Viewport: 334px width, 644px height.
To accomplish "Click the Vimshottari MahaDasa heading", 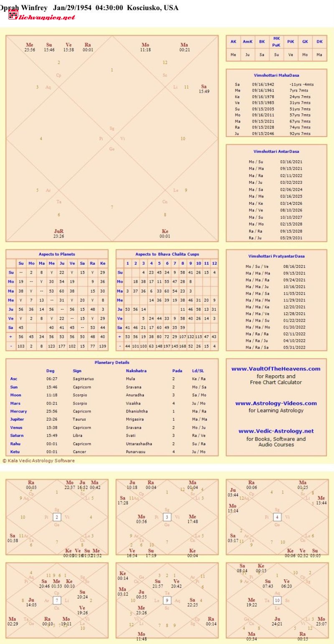I will pyautogui.click(x=276, y=75).
